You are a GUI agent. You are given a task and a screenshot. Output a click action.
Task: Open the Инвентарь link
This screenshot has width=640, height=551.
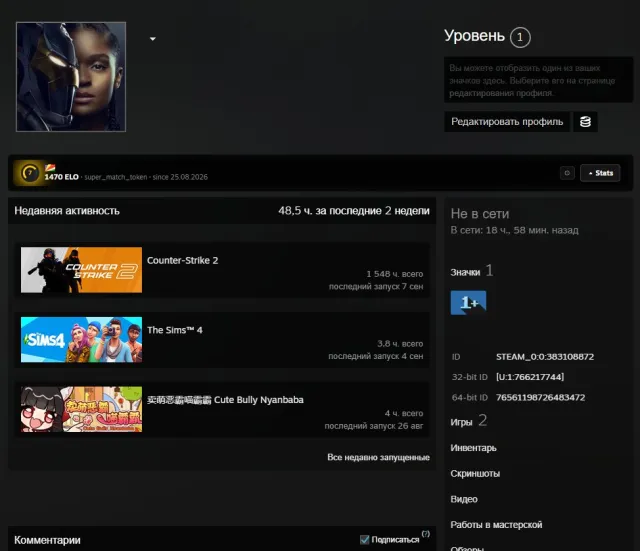pos(473,448)
